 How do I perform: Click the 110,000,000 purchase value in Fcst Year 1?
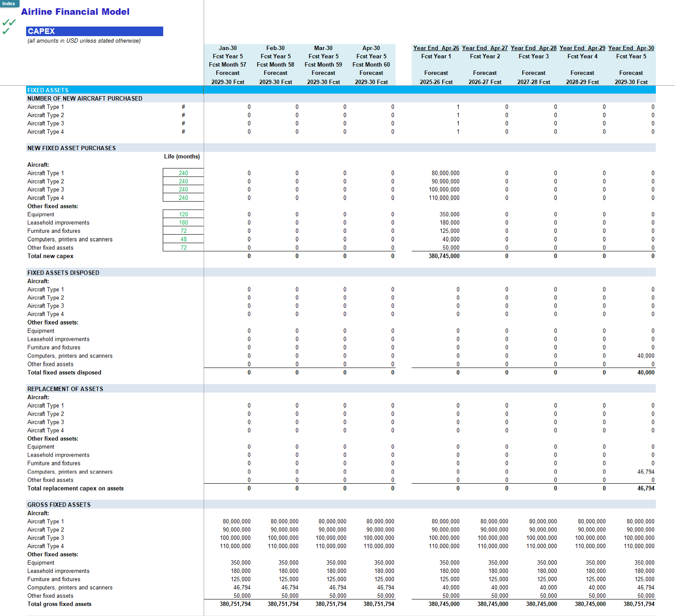[444, 198]
